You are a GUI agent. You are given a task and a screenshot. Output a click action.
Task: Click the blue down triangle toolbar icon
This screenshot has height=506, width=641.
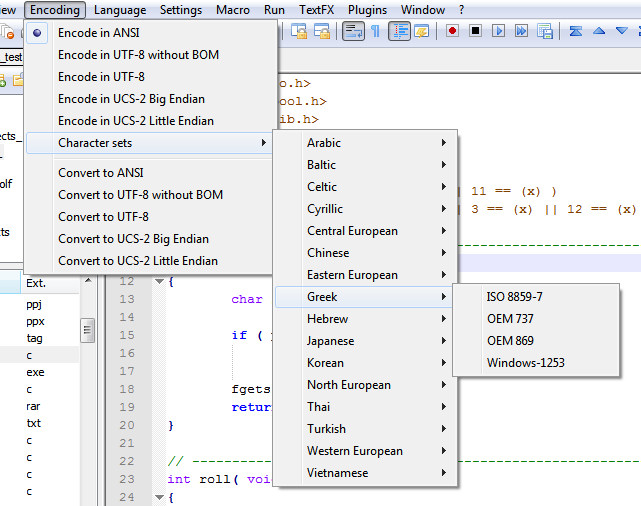pos(622,31)
